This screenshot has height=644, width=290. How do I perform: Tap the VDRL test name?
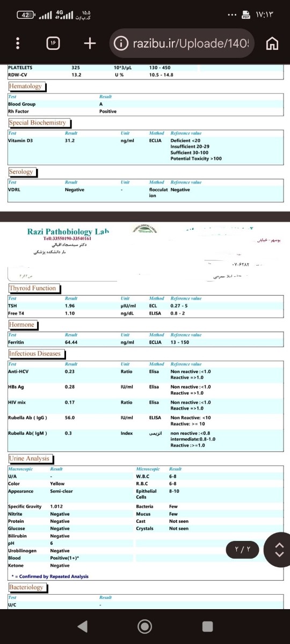14,189
